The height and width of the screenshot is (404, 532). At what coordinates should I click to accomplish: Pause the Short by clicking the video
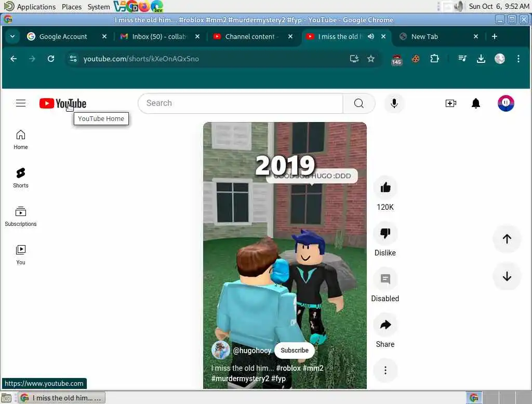pyautogui.click(x=285, y=255)
